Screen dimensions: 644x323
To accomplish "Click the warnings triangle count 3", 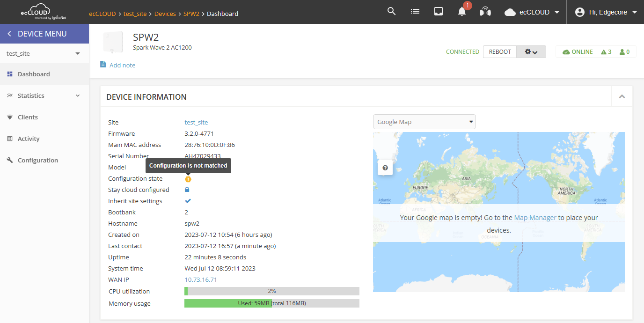I will pos(606,52).
